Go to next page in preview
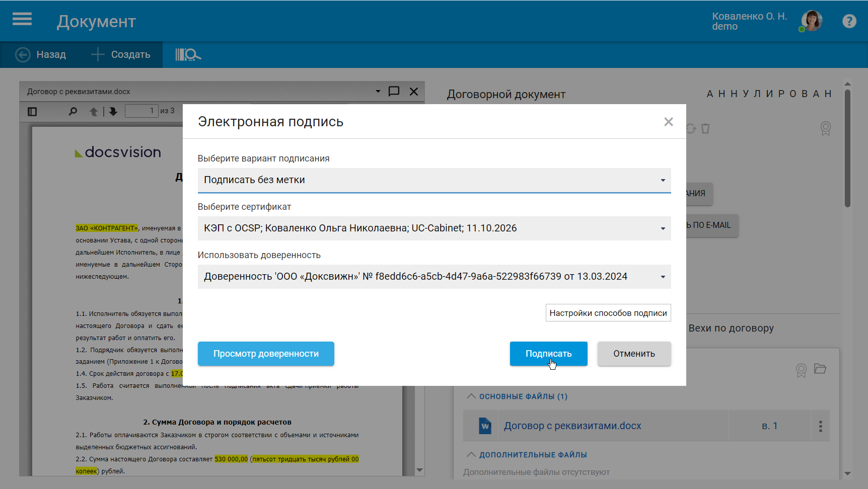 click(x=113, y=111)
